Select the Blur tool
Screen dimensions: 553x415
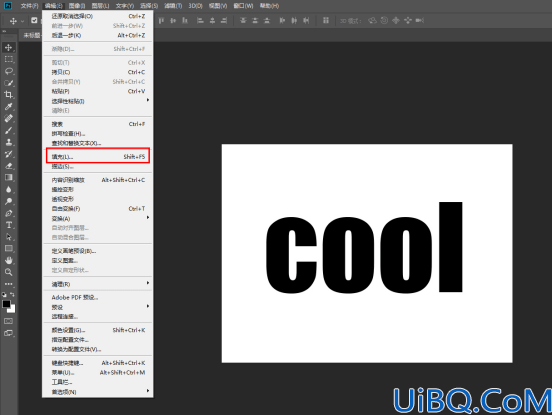tap(9, 190)
